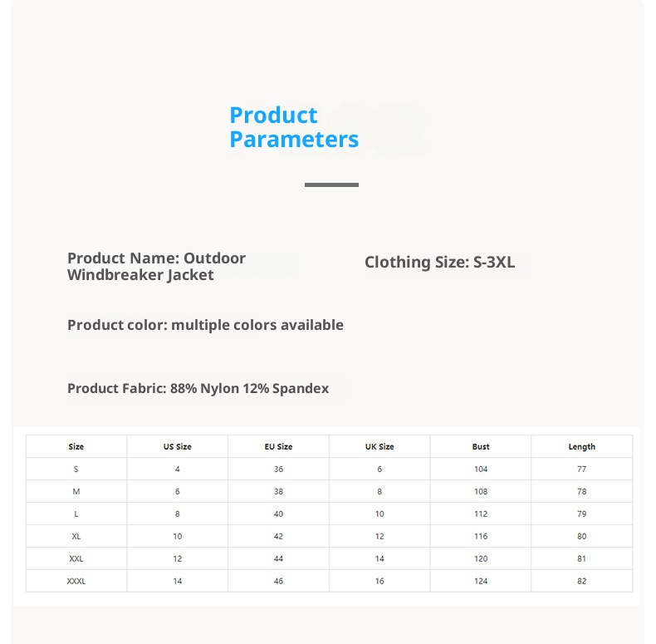Click the UK Size column header

click(379, 447)
